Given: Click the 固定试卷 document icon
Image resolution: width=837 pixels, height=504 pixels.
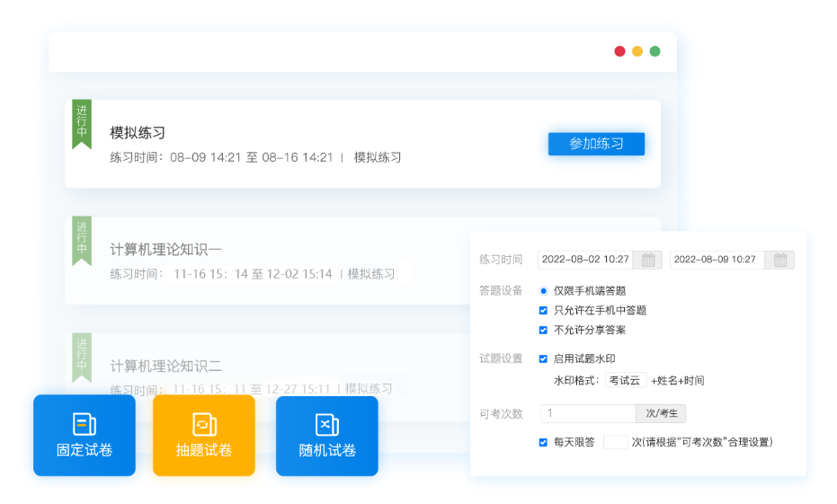Looking at the screenshot, I should pos(85,424).
